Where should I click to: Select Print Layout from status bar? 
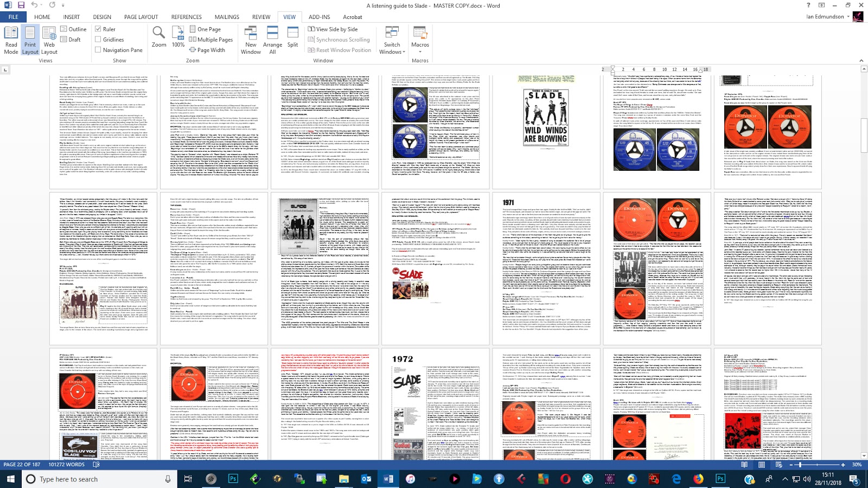pyautogui.click(x=762, y=465)
